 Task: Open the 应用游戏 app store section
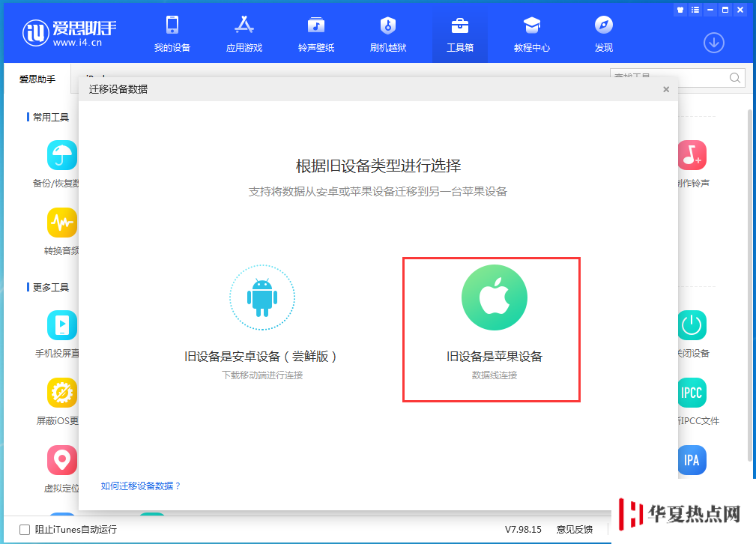click(244, 34)
